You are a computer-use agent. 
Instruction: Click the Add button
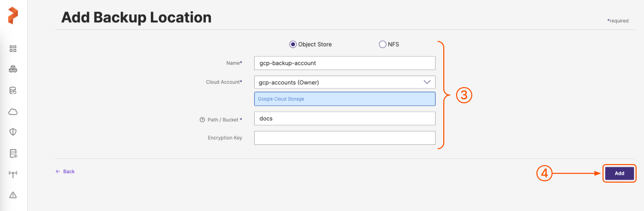(619, 173)
